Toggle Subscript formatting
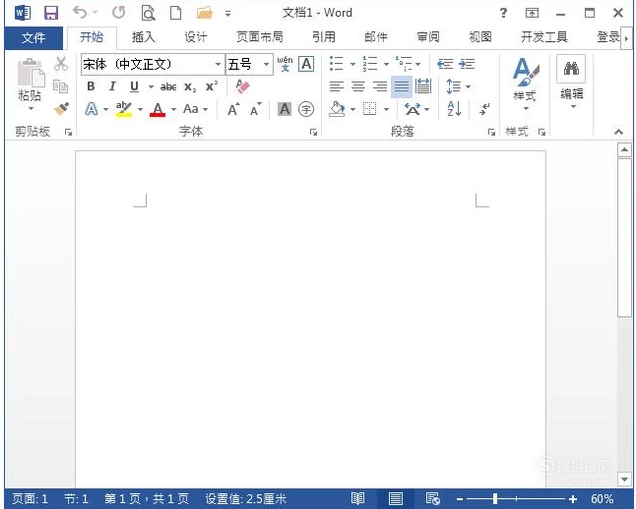This screenshot has width=636, height=509. click(190, 87)
